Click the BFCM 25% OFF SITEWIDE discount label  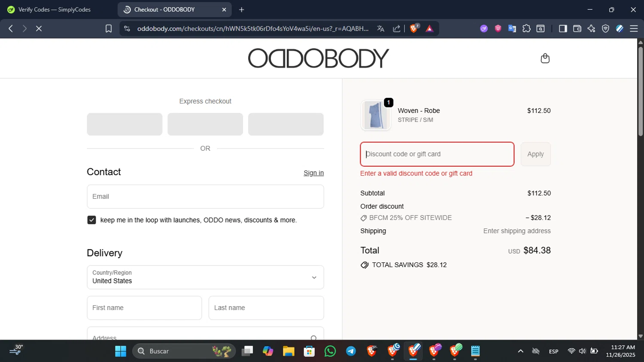[410, 218]
